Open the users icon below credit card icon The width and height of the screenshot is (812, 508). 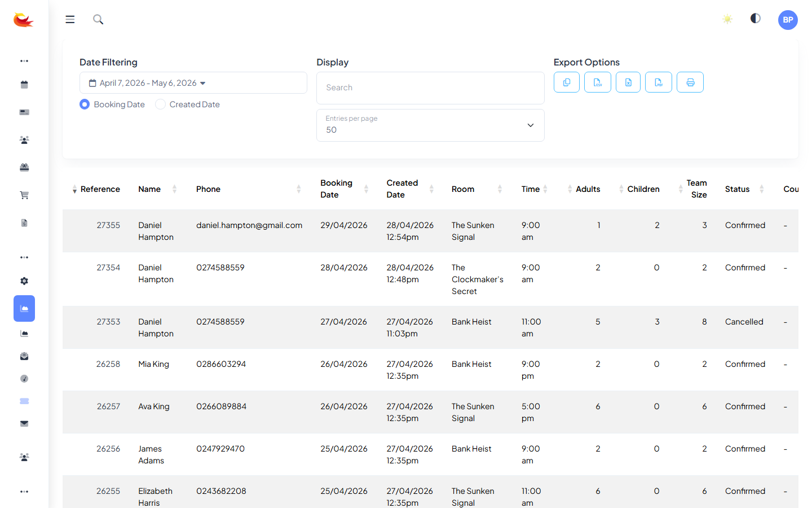[24, 140]
